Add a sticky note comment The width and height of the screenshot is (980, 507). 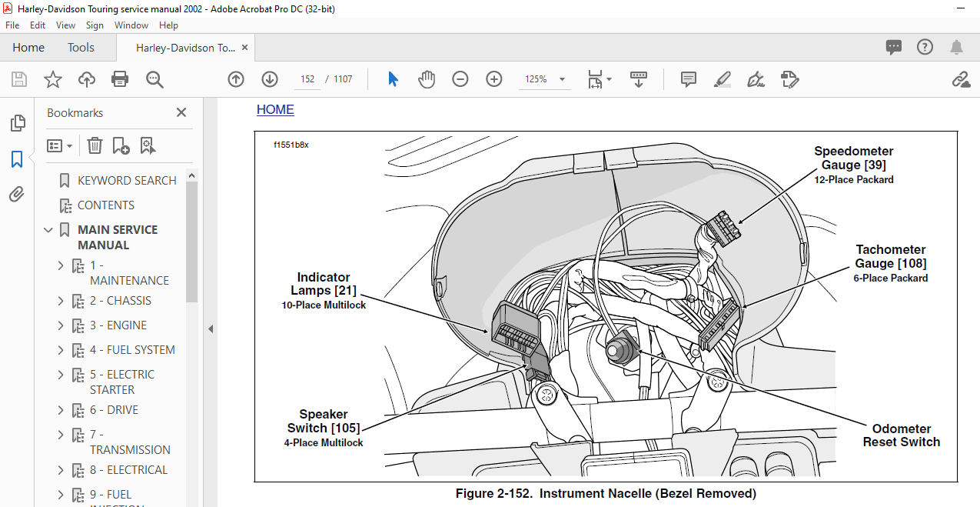coord(689,79)
